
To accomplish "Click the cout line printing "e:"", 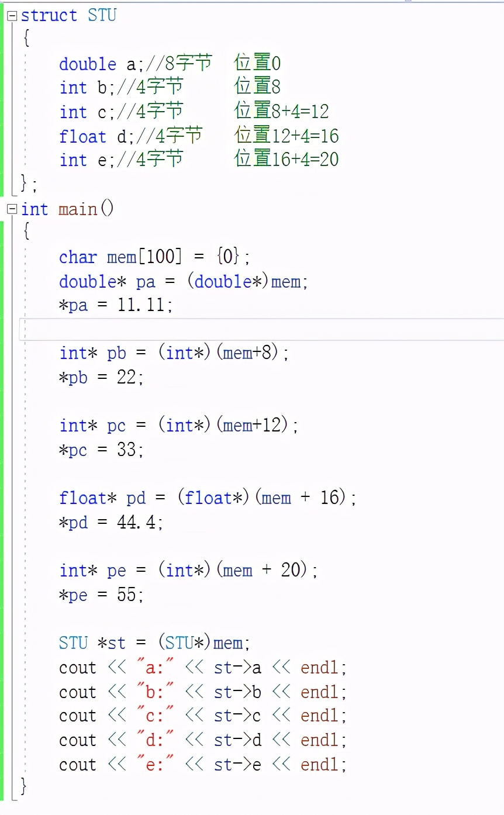I will click(203, 765).
